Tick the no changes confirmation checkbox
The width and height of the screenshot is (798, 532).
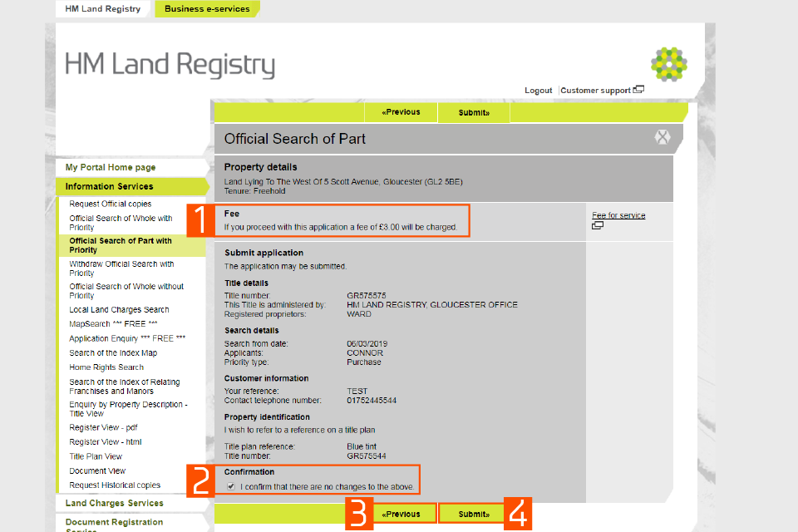point(231,487)
